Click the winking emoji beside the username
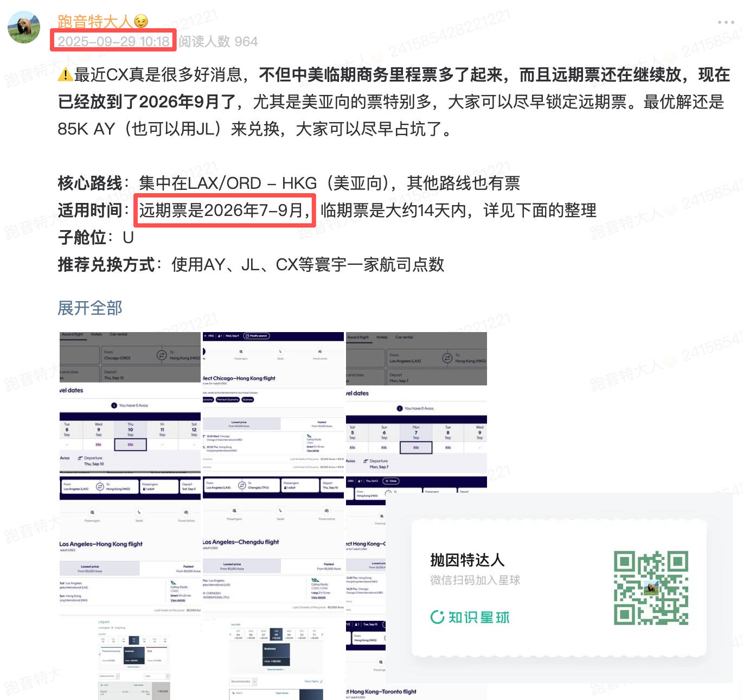Screen dimensions: 743x700 pos(141,22)
